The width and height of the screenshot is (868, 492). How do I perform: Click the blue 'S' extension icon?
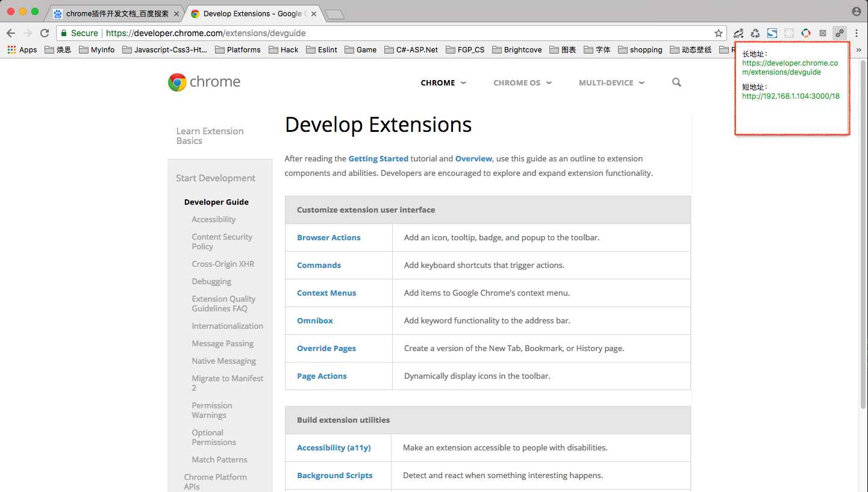tap(772, 33)
